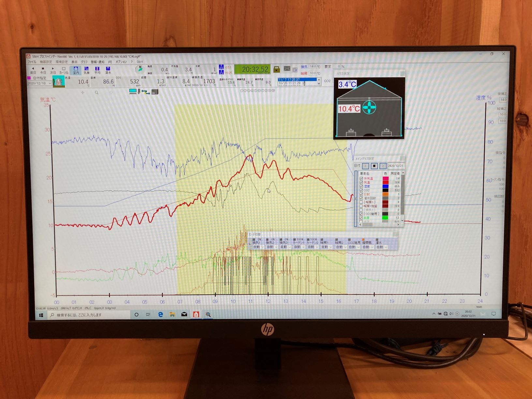Open the 環境設定 menu
Screen dimensions: 532x399
tap(62, 62)
